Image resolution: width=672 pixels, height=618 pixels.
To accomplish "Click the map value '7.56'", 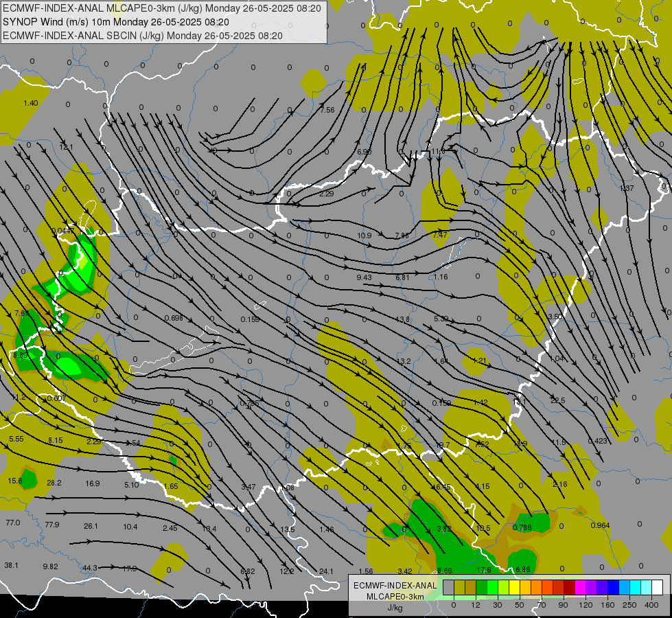I will click(x=327, y=110).
